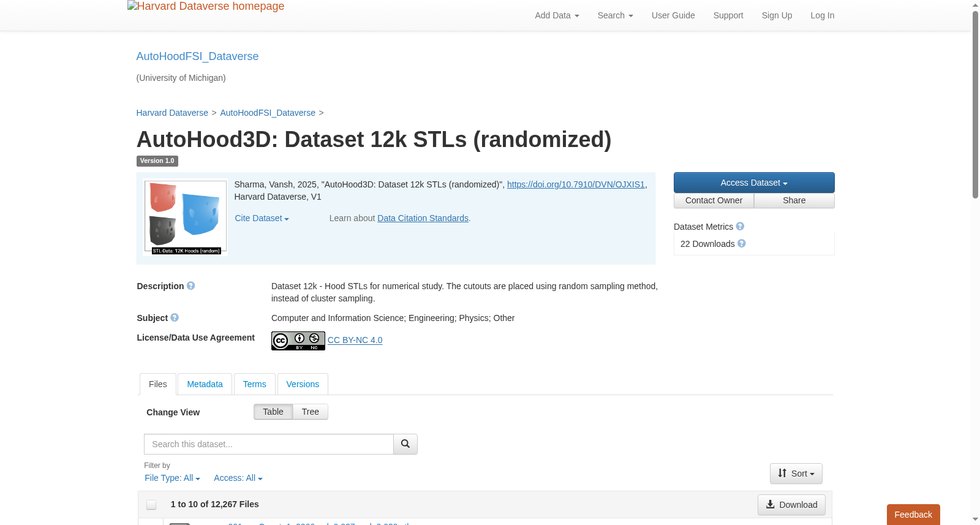980x525 pixels.
Task: Switch to the Metadata tab
Action: [205, 384]
